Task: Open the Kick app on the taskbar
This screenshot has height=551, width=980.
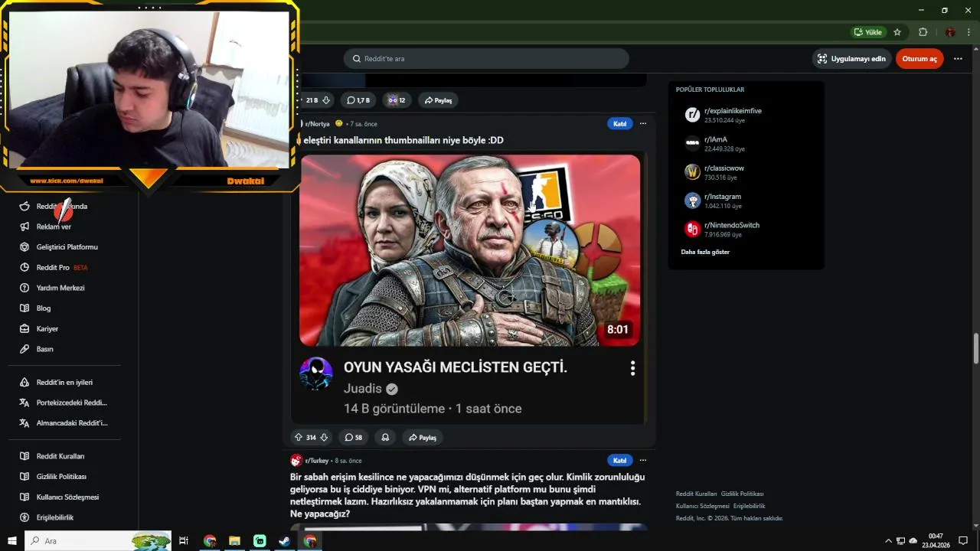Action: coord(260,541)
